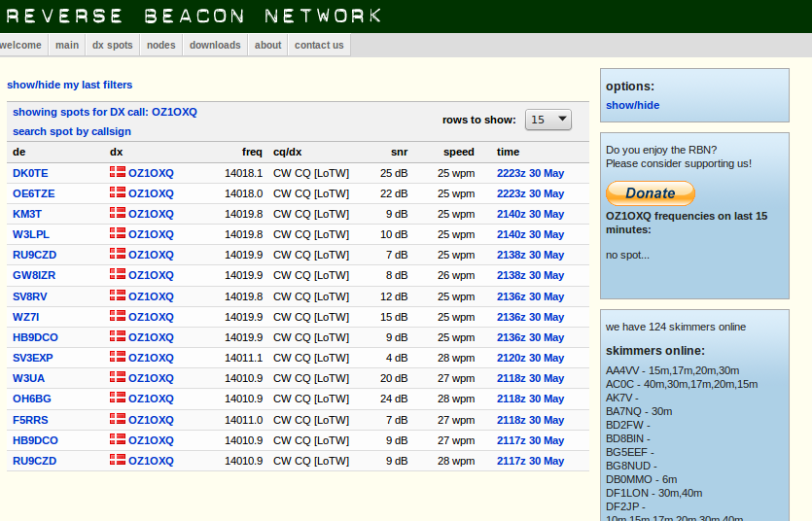Open spotter DK0TE callsign link
This screenshot has height=521, width=812.
click(x=30, y=173)
